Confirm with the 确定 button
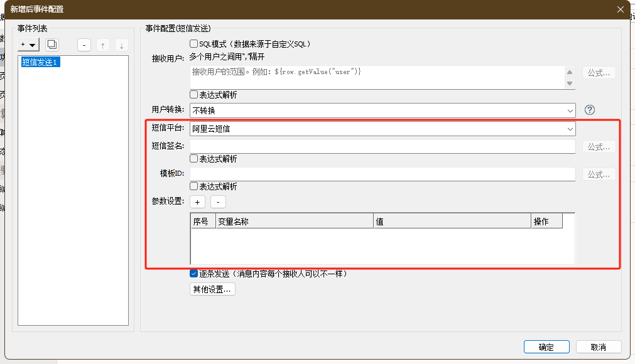This screenshot has height=364, width=635. 546,347
